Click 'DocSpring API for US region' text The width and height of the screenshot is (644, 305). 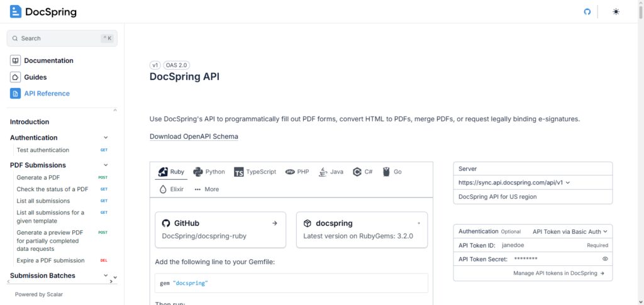pos(497,197)
